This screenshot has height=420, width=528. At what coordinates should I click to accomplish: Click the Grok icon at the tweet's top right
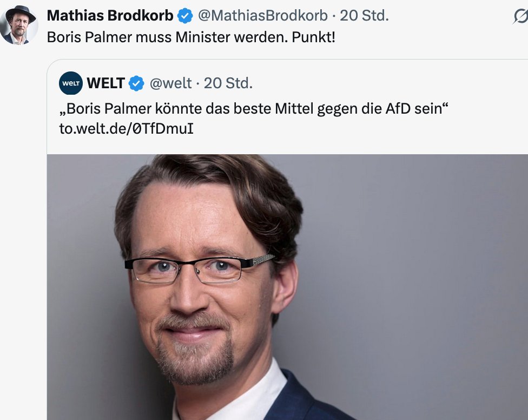click(x=521, y=16)
